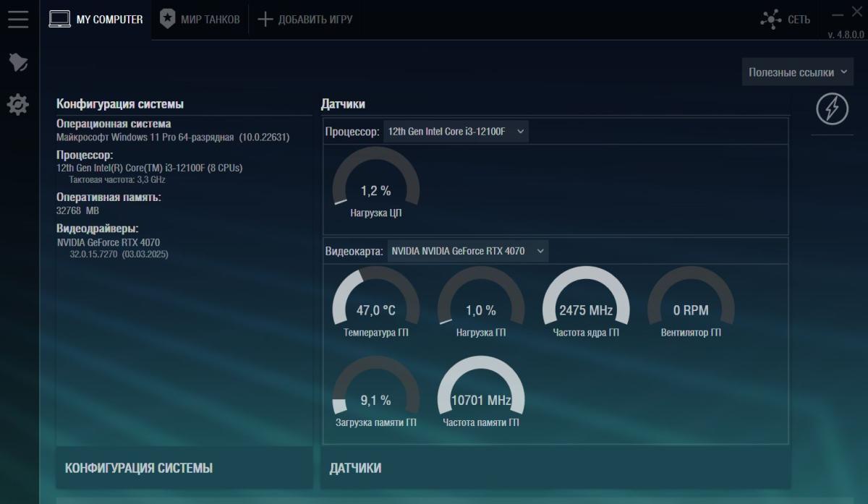The height and width of the screenshot is (504, 868).
Task: Click the lightning bolt boost icon
Action: tap(832, 109)
